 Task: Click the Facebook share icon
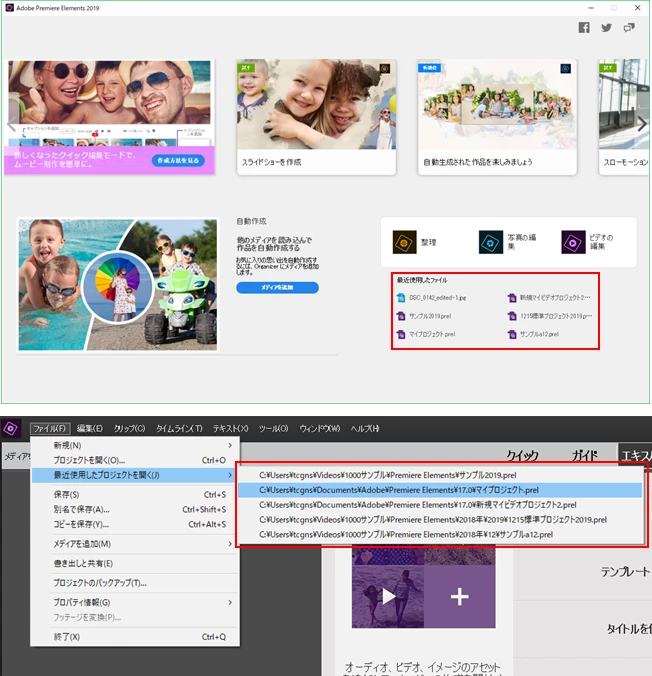coord(584,28)
